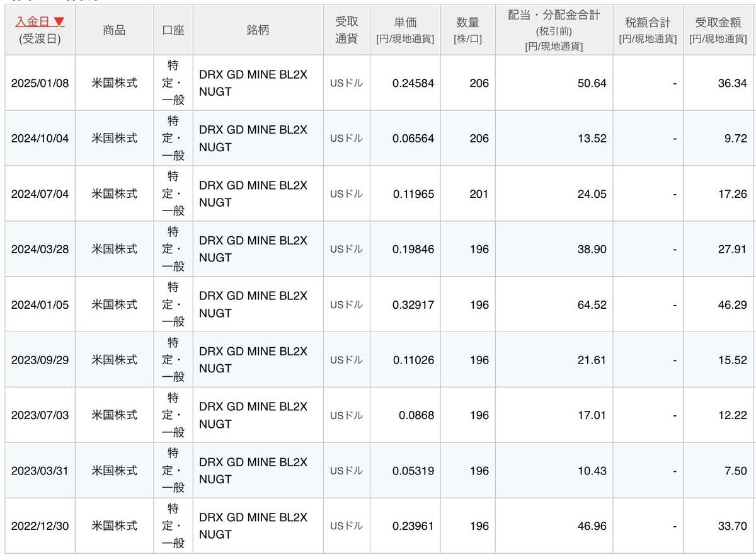Select received amount 12.22

pyautogui.click(x=732, y=416)
